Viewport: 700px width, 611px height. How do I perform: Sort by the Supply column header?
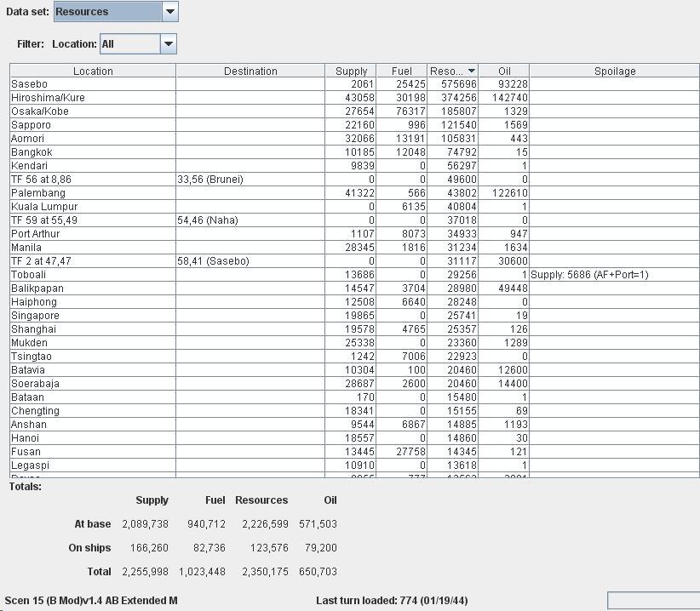click(x=351, y=71)
